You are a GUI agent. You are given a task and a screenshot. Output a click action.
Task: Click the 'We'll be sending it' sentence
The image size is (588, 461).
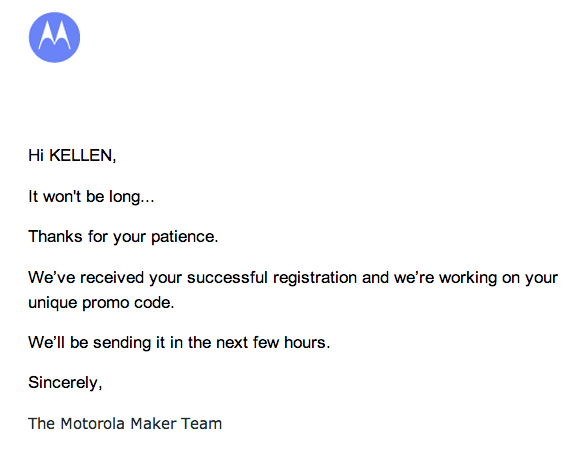click(x=179, y=343)
